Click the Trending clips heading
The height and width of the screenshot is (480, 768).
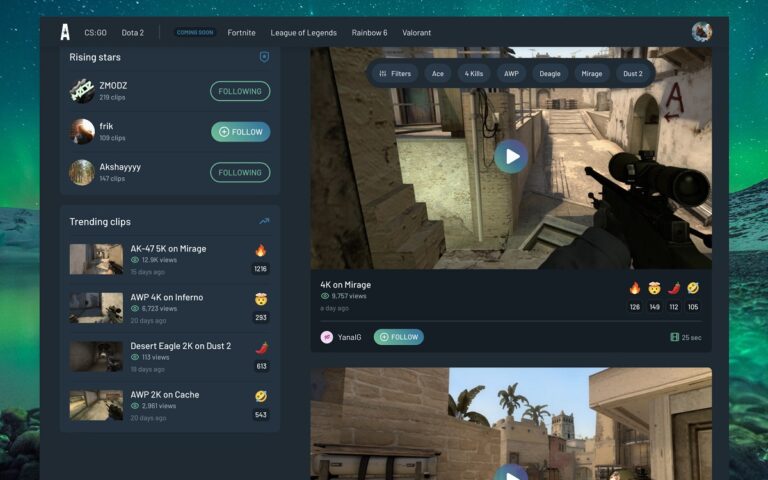click(x=100, y=222)
